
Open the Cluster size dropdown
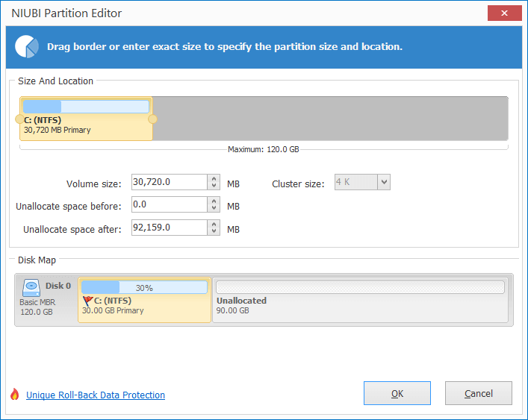point(384,182)
